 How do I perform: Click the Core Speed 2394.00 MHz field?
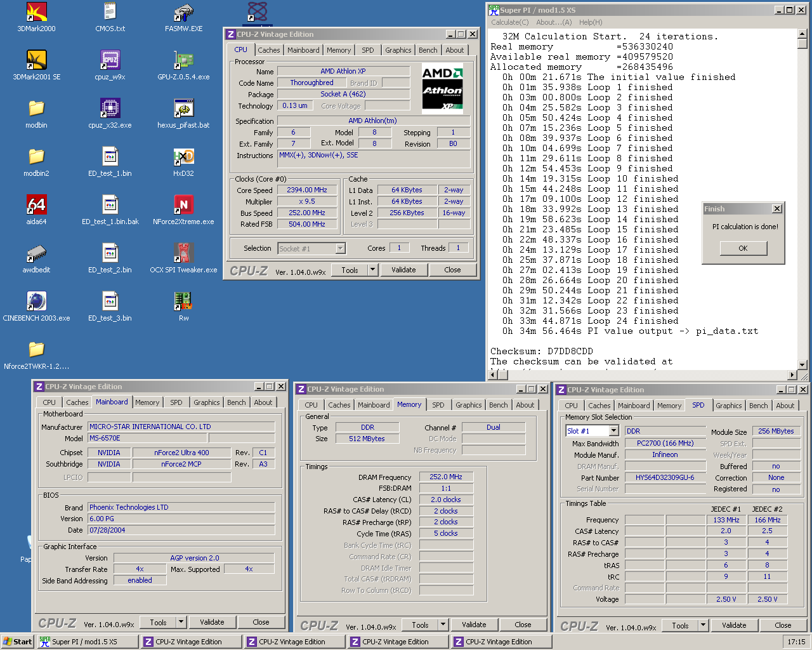[x=307, y=190]
